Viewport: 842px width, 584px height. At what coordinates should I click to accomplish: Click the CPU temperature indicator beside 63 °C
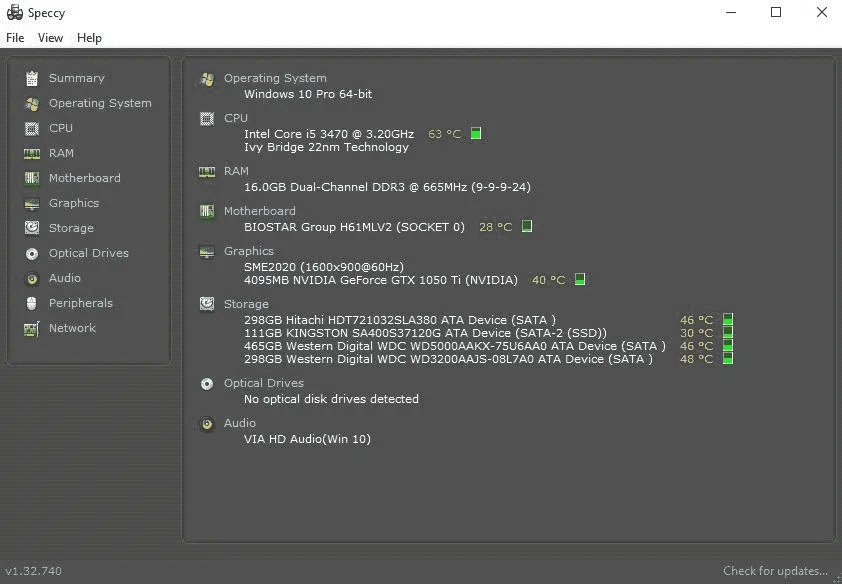[476, 133]
